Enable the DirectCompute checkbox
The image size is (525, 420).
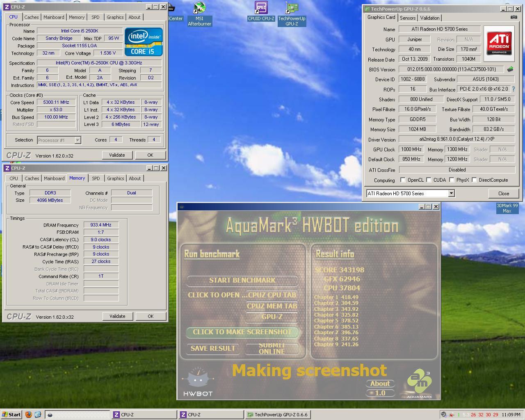pyautogui.click(x=474, y=180)
